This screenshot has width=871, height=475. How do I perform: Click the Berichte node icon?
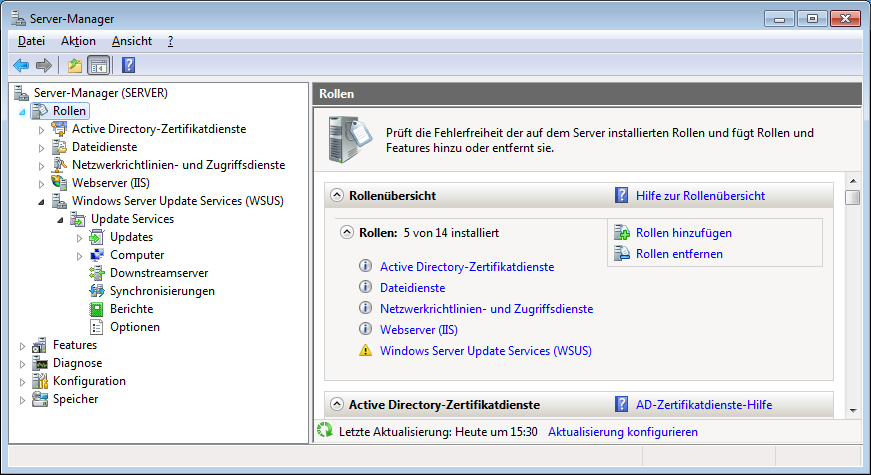coord(97,309)
